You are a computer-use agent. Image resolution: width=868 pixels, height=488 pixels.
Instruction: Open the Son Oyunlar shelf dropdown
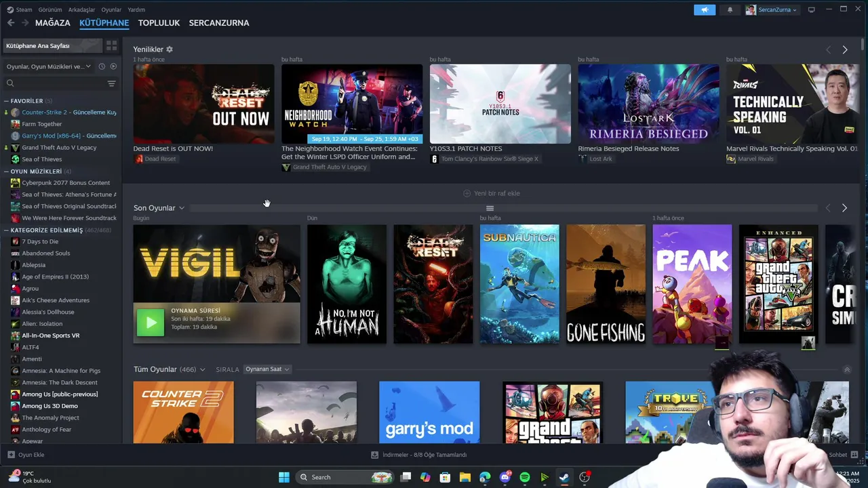pos(181,208)
